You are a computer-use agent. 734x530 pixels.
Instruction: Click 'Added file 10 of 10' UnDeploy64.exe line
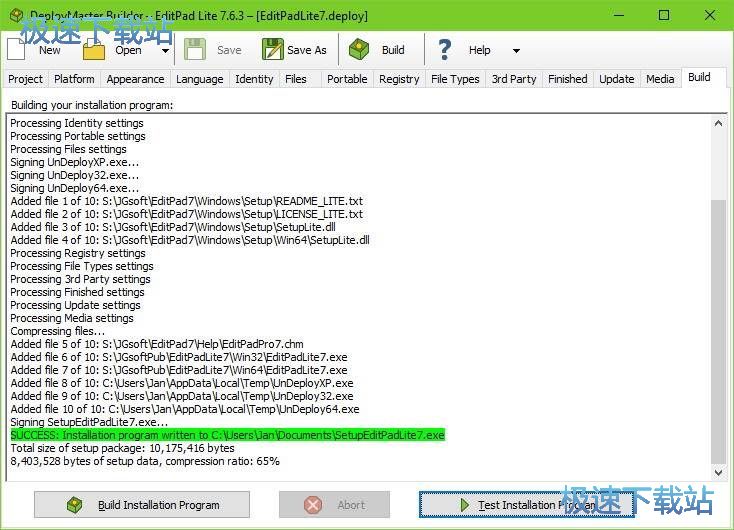click(x=185, y=409)
